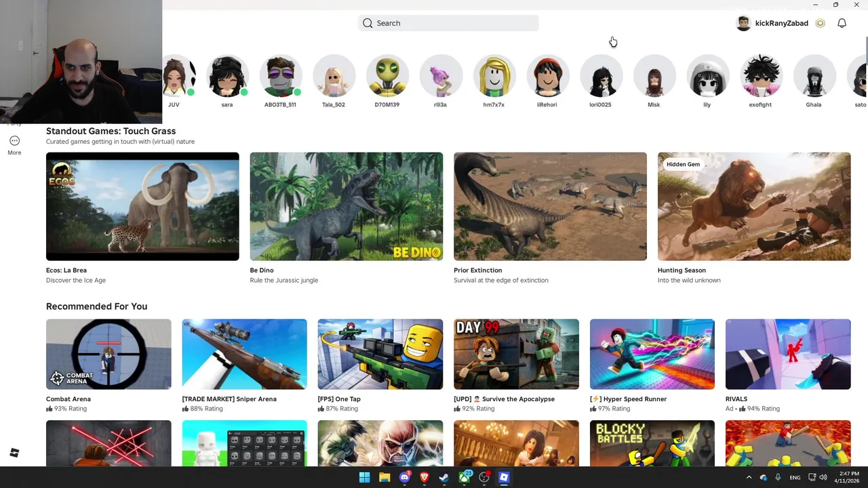
Task: Open the notifications bell
Action: pyautogui.click(x=842, y=23)
